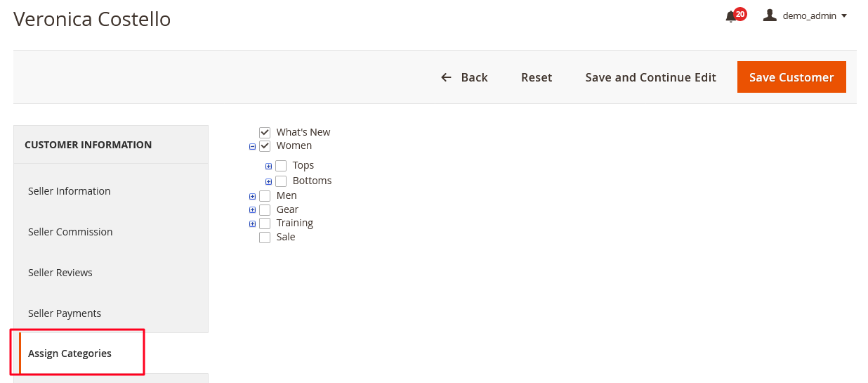Expand the Bottoms subcategory

click(269, 182)
